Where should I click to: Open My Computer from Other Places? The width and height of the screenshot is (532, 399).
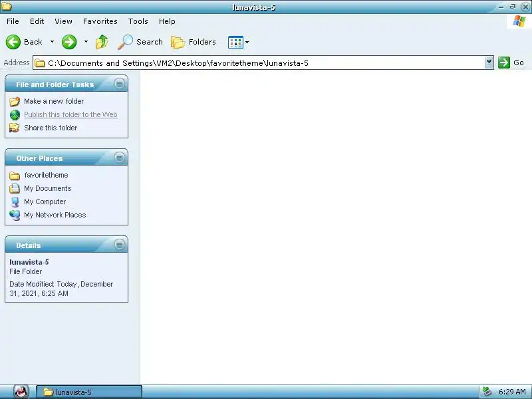coord(45,201)
